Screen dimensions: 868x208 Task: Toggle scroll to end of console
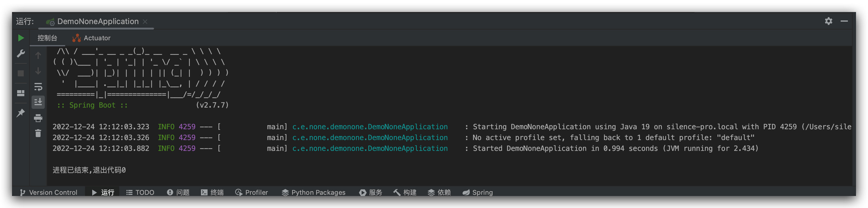click(x=38, y=102)
